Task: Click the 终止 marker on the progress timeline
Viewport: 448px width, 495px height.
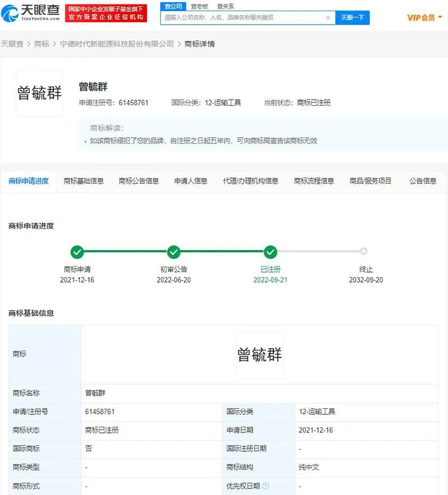Action: (x=364, y=251)
